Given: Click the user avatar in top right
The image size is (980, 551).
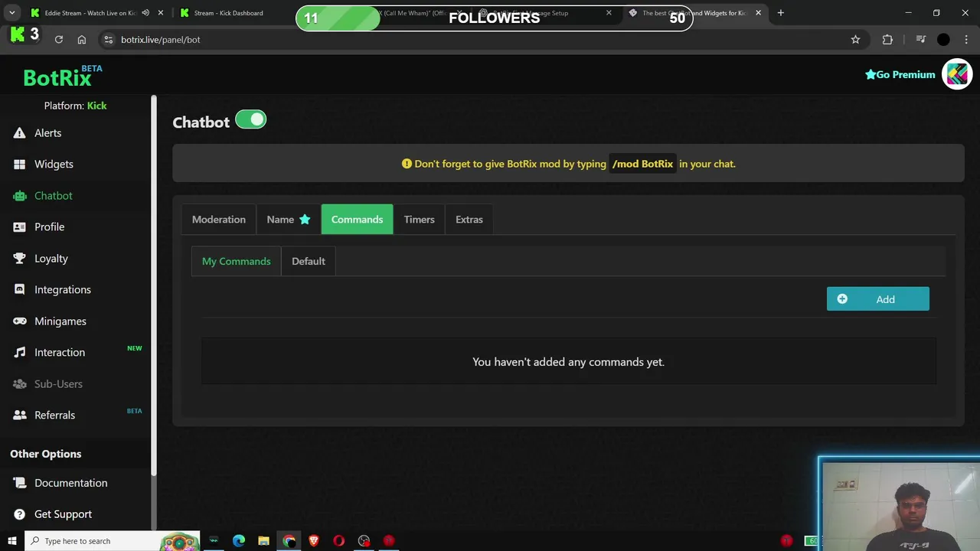Looking at the screenshot, I should click(x=957, y=74).
